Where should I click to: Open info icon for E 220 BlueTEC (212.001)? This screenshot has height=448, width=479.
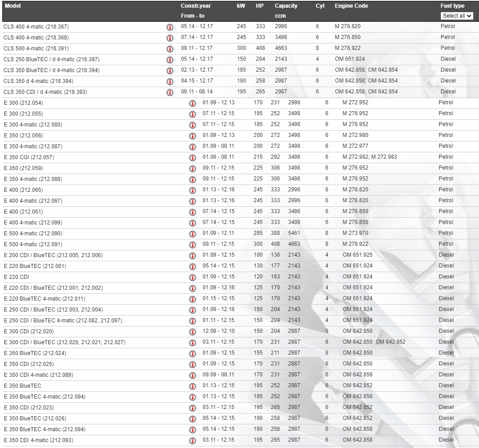pyautogui.click(x=193, y=267)
